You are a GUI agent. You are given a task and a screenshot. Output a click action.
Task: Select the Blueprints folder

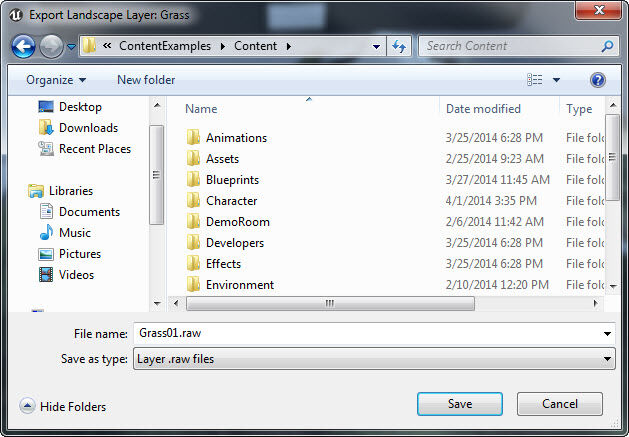[232, 180]
